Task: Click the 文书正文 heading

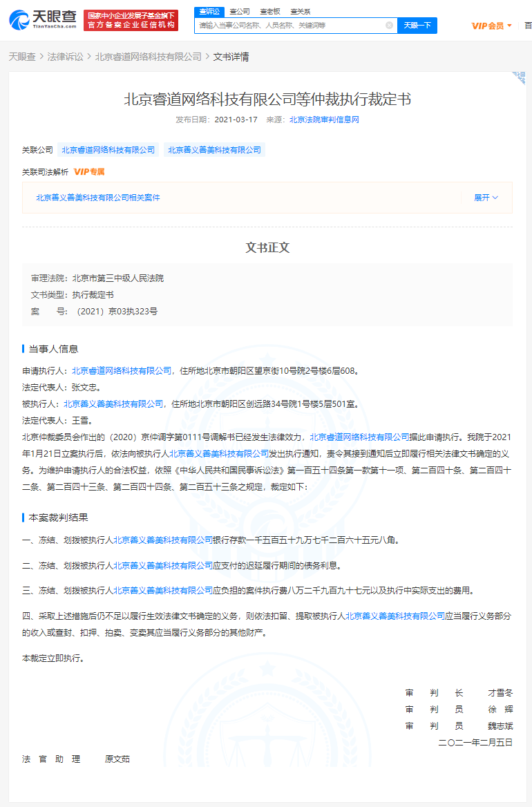Action: click(267, 247)
